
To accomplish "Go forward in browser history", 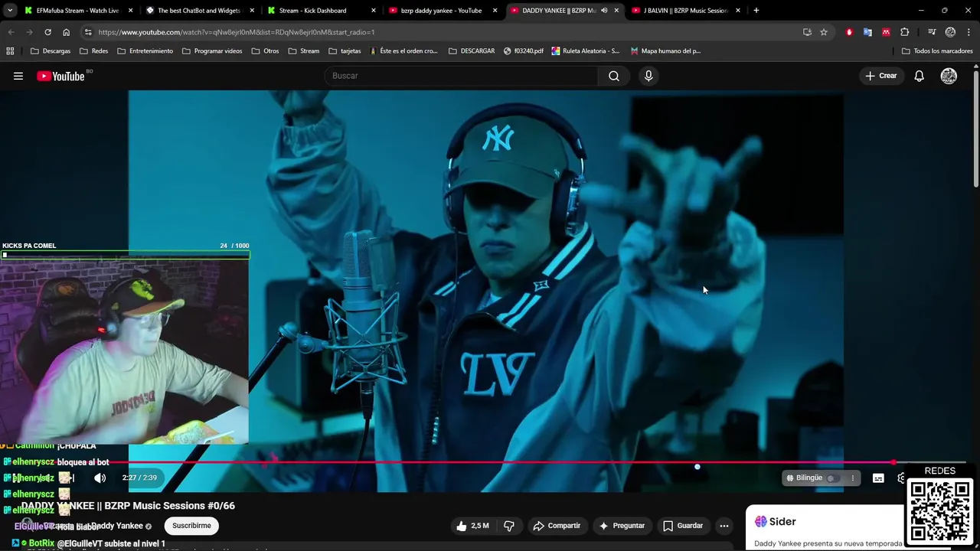I will (29, 32).
